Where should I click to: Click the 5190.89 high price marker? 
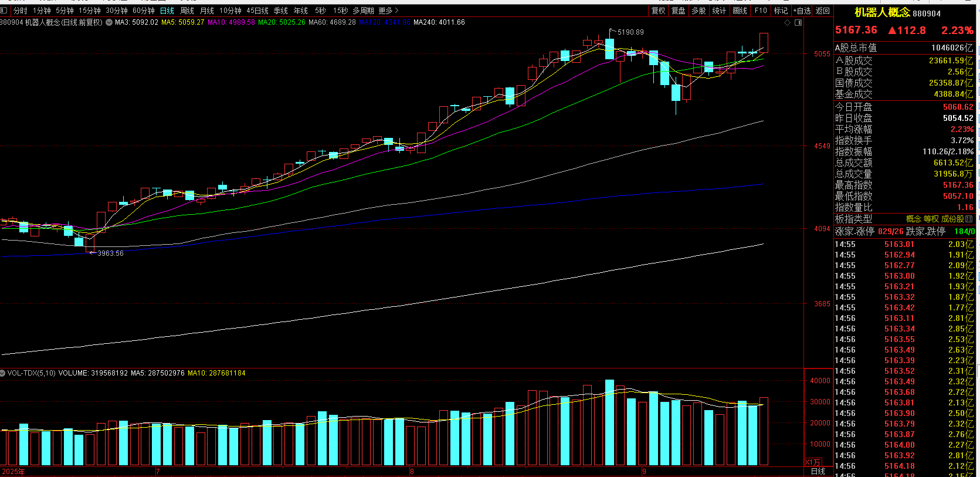tap(630, 32)
